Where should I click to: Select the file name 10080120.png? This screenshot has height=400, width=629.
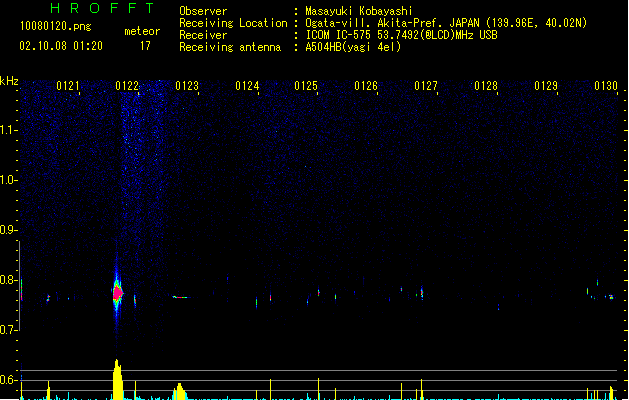tap(56, 26)
